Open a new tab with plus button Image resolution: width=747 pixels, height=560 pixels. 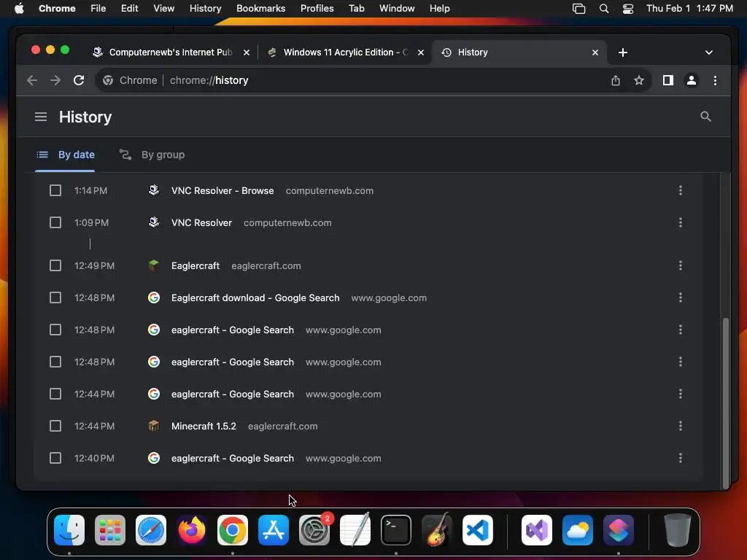click(x=623, y=52)
